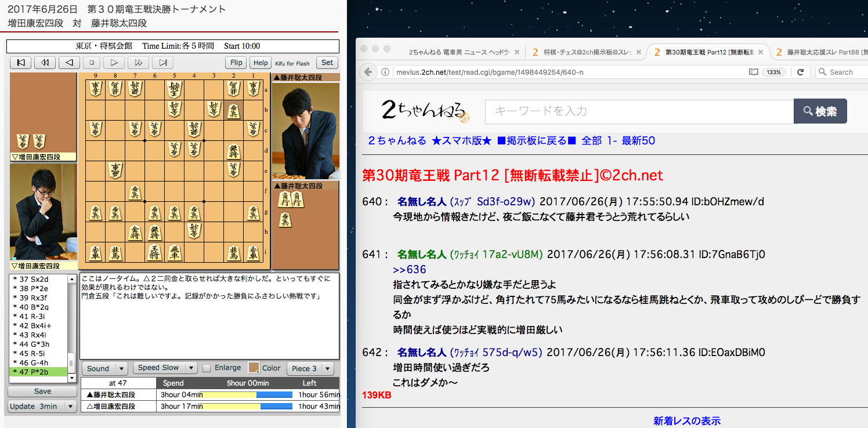Open the ★スマホ版★ link

pyautogui.click(x=462, y=140)
